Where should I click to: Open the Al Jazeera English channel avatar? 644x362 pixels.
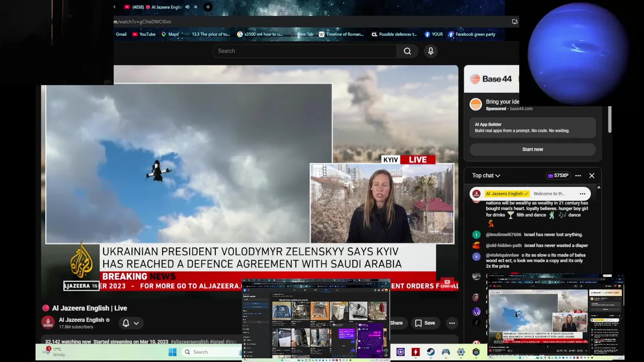click(x=48, y=322)
